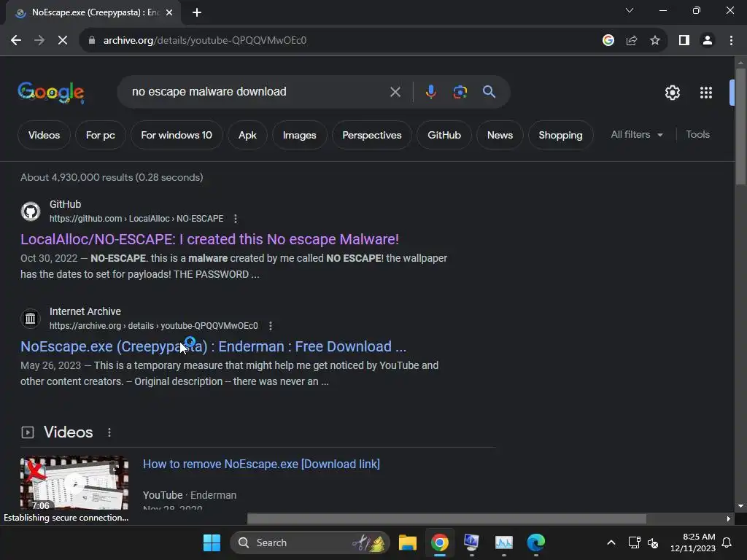Open more options for the Videos section
Image resolution: width=747 pixels, height=560 pixels.
[x=109, y=432]
